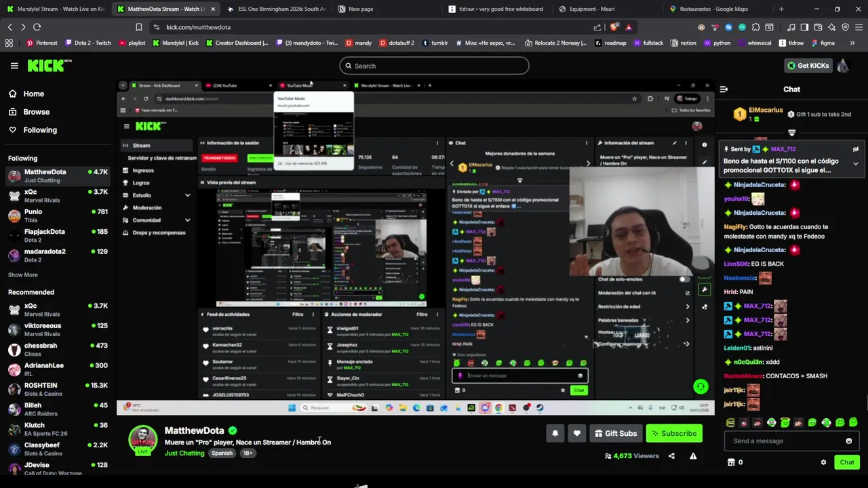Open browser extensions puzzle icon
Screen dimensions: 868x488
(755, 27)
